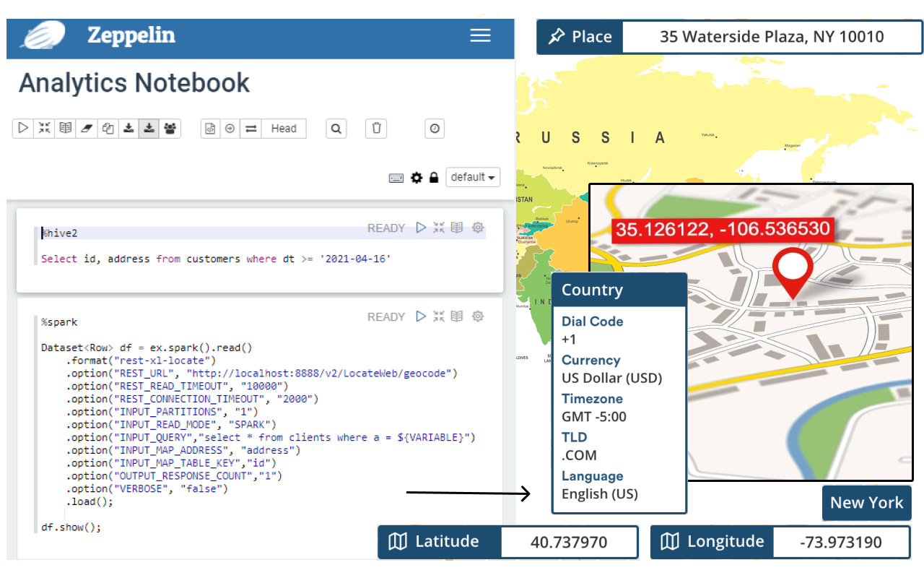Click the Country panel header

[x=619, y=290]
